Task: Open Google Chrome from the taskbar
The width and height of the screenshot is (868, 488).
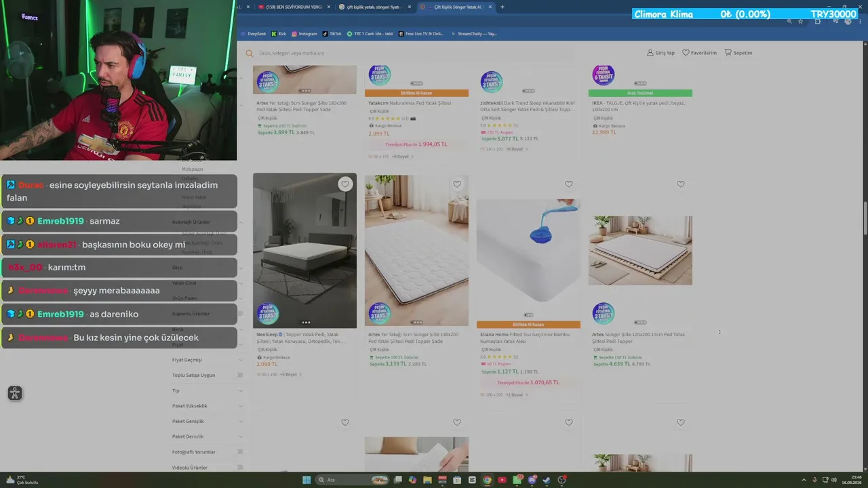Action: [x=487, y=480]
